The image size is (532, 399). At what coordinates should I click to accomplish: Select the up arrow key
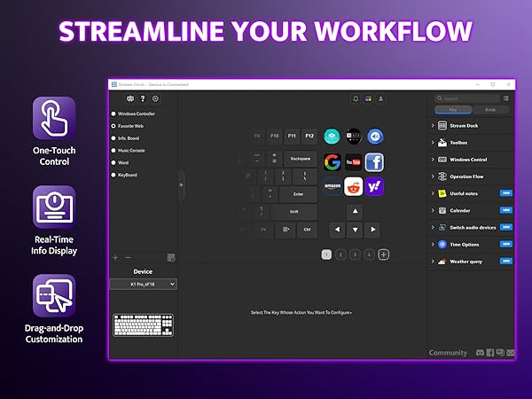coord(355,211)
